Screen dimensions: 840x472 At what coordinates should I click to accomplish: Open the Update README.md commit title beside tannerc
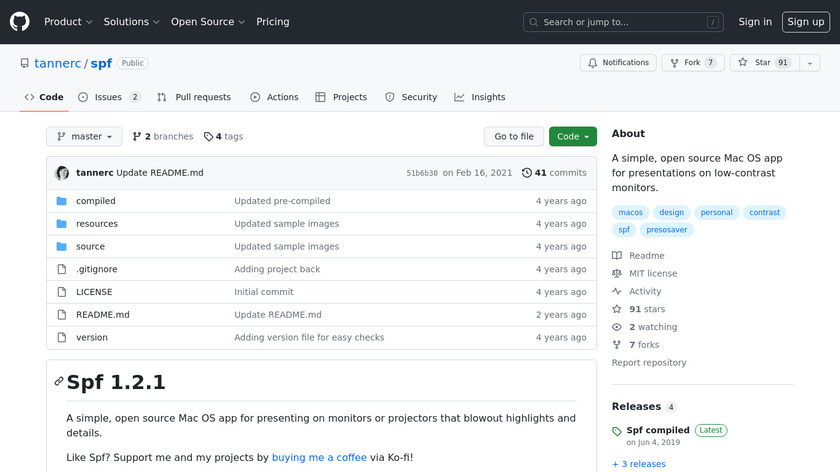pos(160,173)
